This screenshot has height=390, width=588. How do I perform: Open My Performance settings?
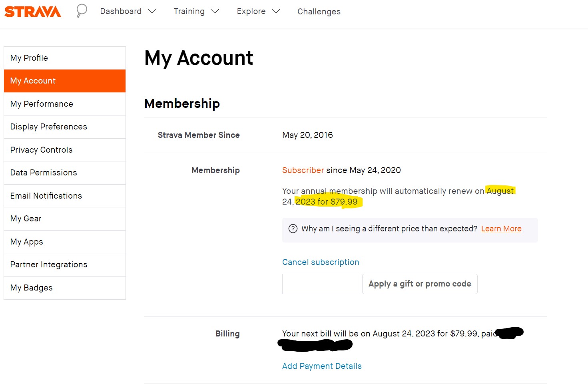pos(65,104)
